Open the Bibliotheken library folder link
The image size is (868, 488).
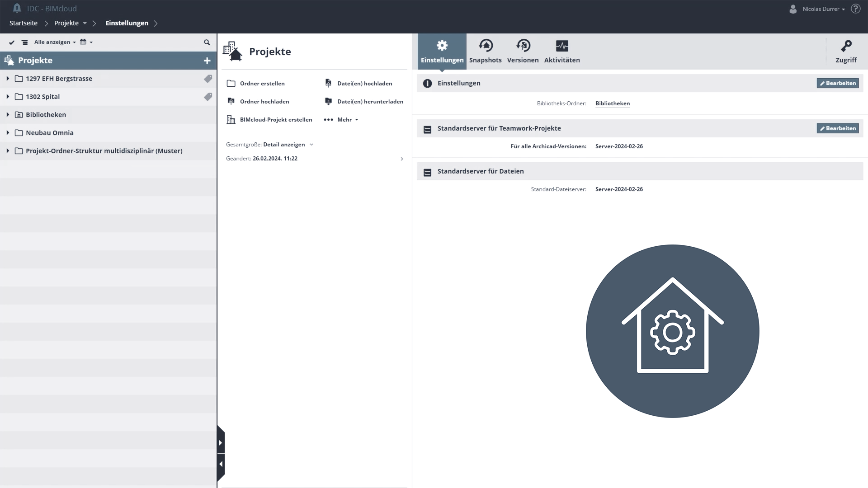pyautogui.click(x=613, y=103)
